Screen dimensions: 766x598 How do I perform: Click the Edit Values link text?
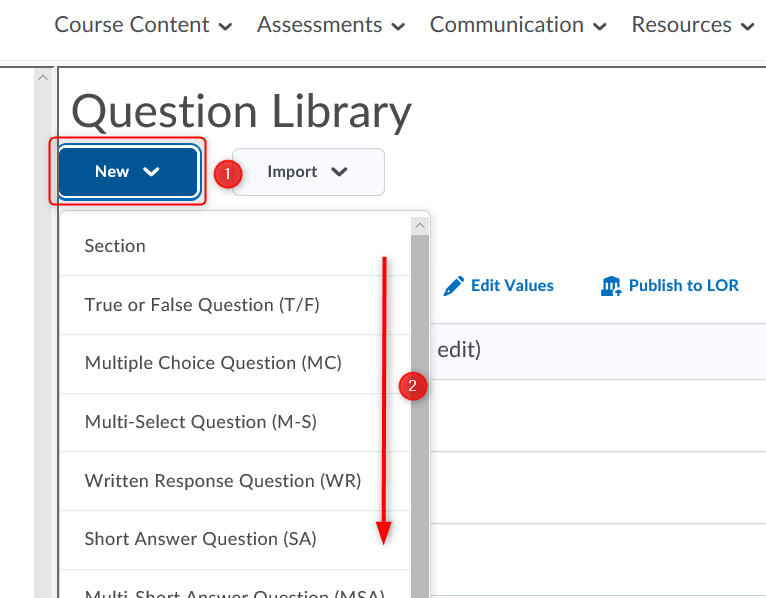[512, 286]
